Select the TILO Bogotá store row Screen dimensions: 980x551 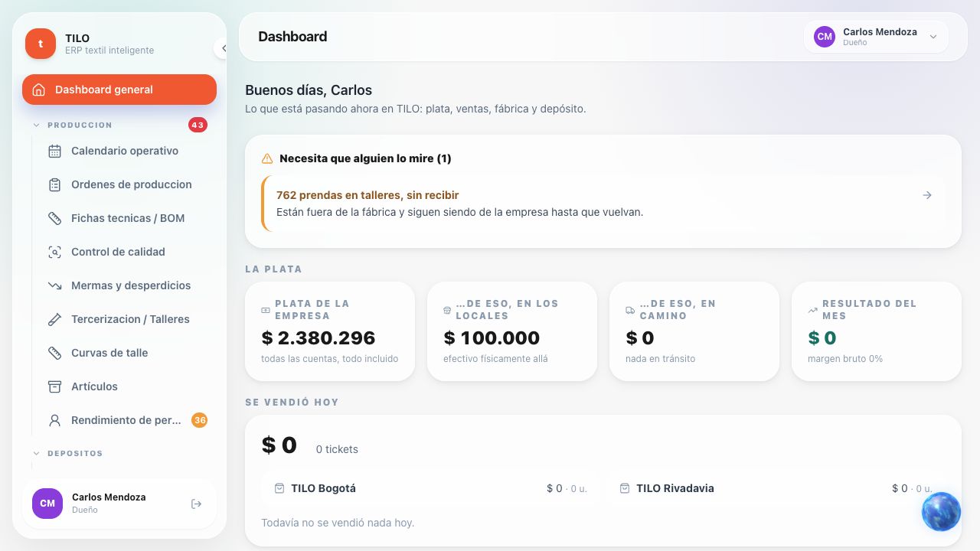click(430, 488)
